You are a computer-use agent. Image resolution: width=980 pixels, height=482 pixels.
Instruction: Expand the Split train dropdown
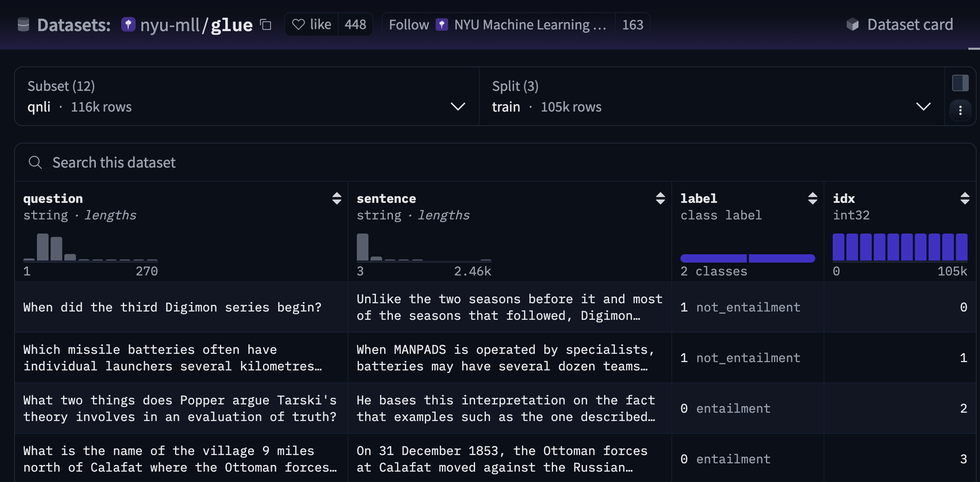tap(923, 107)
